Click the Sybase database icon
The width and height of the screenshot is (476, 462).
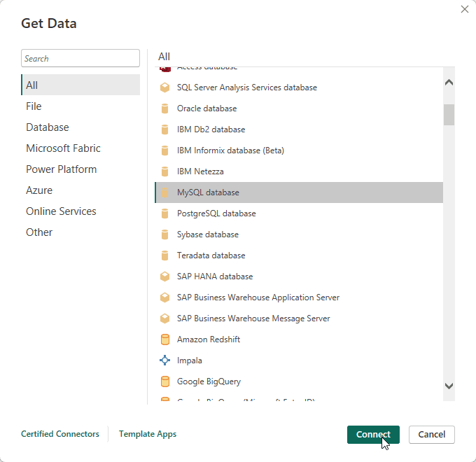pyautogui.click(x=164, y=234)
